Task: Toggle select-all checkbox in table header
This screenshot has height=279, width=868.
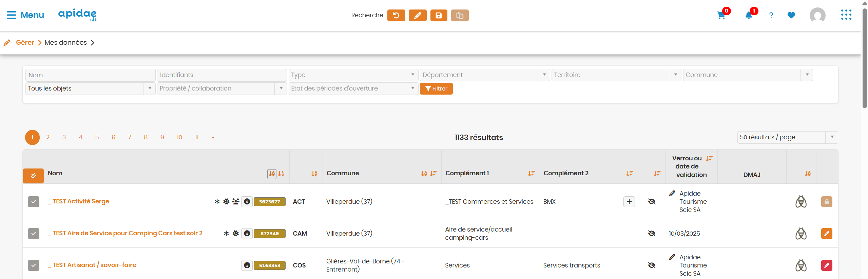Action: [x=33, y=176]
